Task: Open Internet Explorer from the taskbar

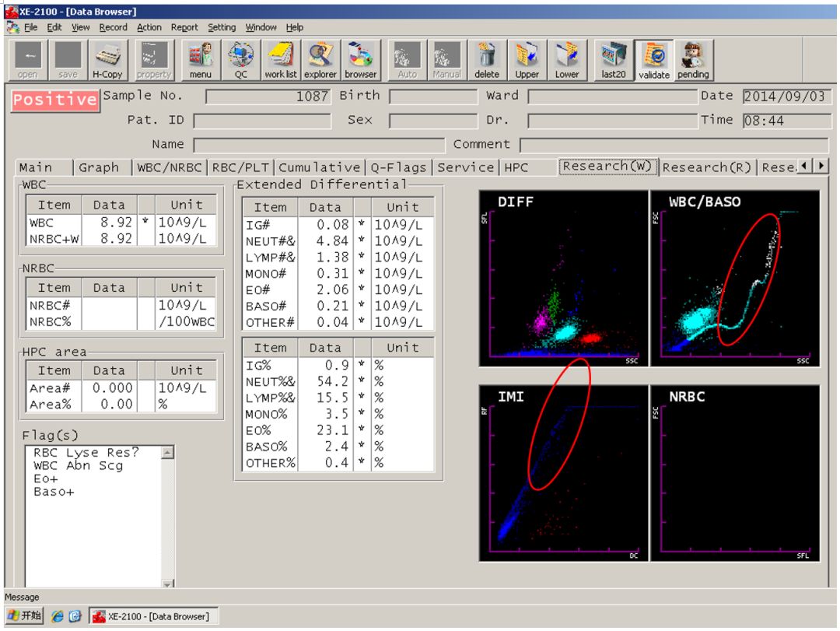Action: 58,616
